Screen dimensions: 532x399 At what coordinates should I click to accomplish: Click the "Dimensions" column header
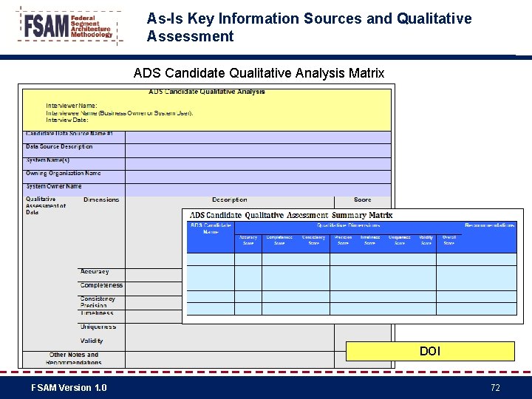(x=101, y=199)
